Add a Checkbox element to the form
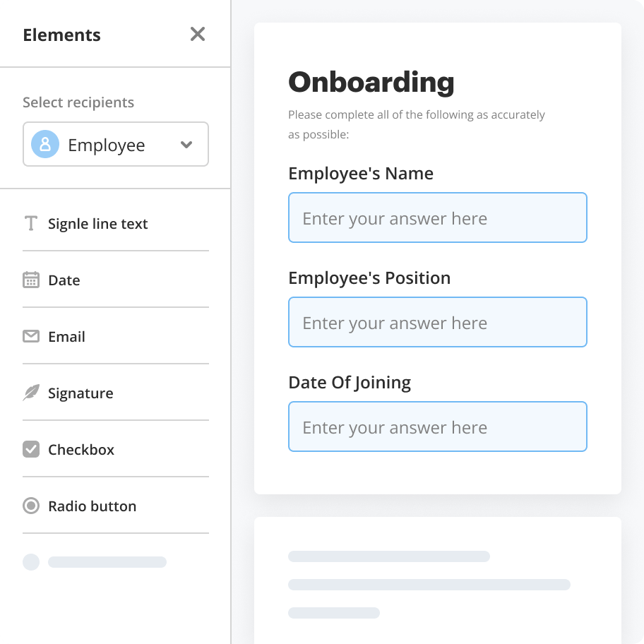The width and height of the screenshot is (644, 644). [80, 450]
